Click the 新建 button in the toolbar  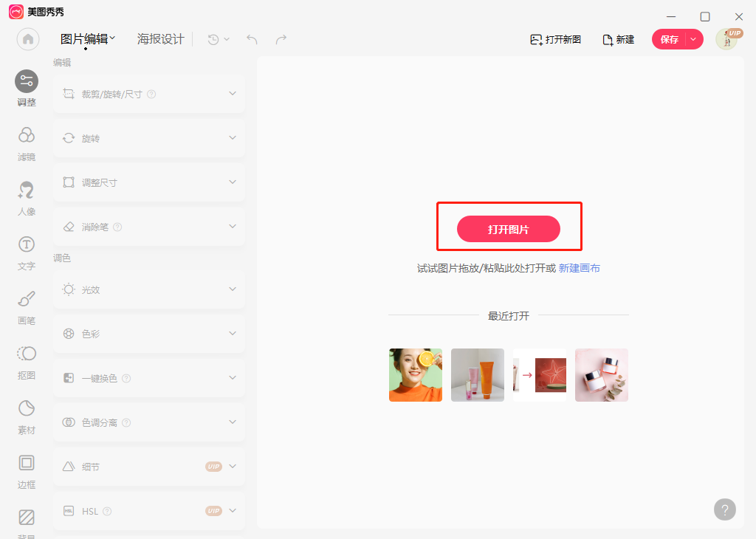[619, 40]
